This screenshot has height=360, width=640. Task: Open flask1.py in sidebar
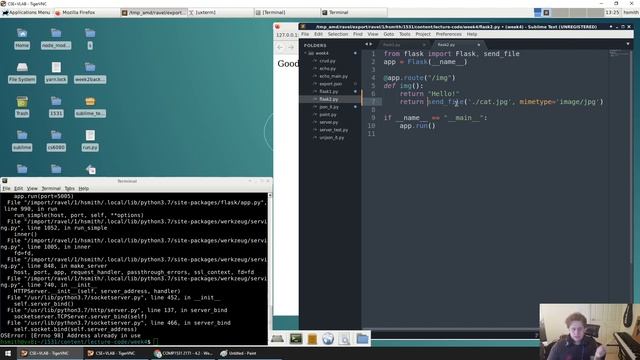(x=329, y=92)
